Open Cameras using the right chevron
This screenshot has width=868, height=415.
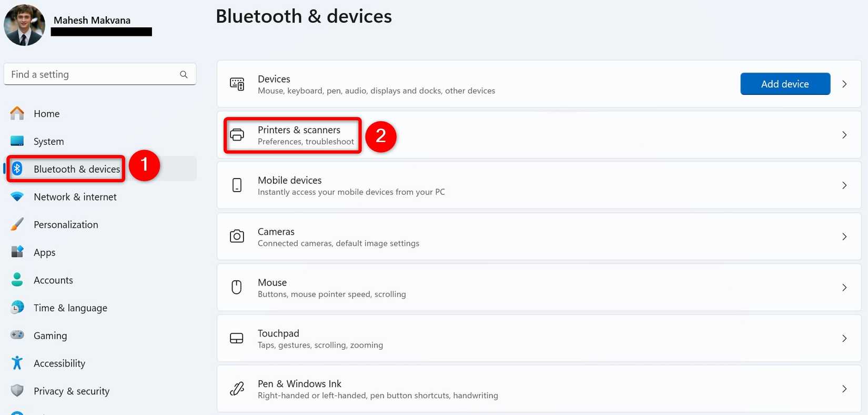coord(844,236)
